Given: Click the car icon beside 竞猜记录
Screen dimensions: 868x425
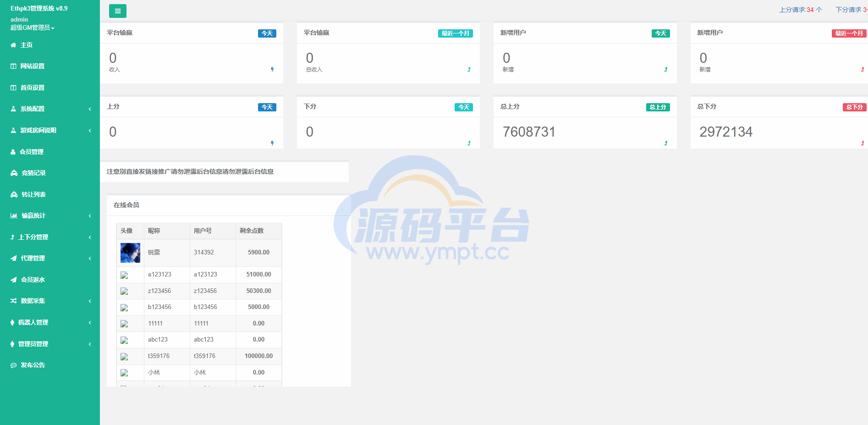Looking at the screenshot, I should point(14,173).
